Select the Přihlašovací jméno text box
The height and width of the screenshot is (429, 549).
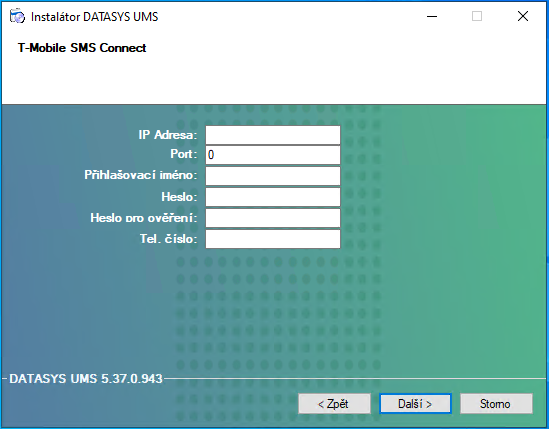[x=273, y=176]
